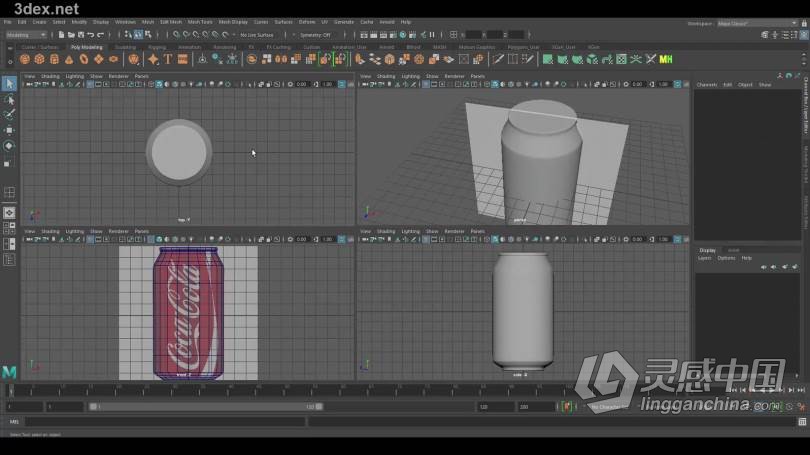The image size is (810, 455).
Task: Open Shading menu in top viewport
Action: point(50,76)
